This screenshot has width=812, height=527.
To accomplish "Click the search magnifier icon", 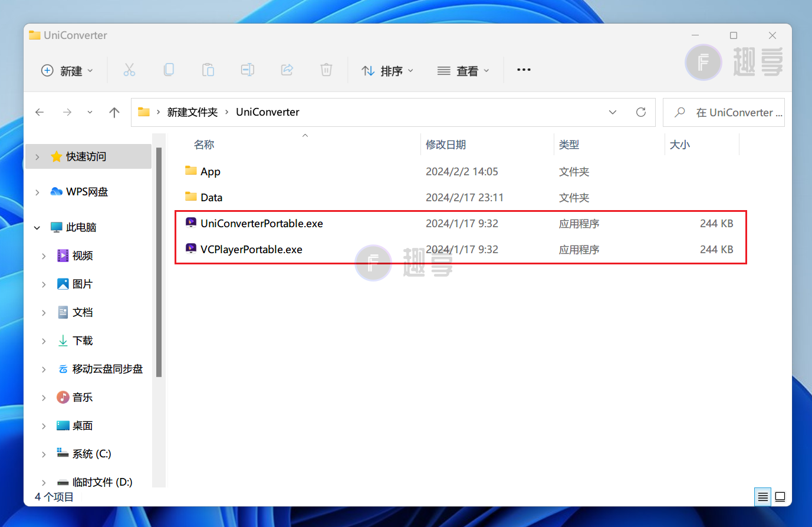I will 680,112.
